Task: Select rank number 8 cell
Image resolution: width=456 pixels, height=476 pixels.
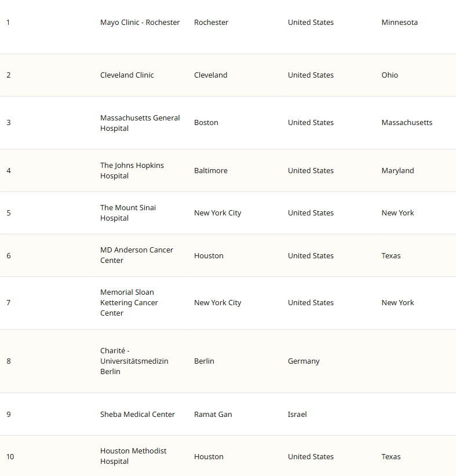Action: 9,361
